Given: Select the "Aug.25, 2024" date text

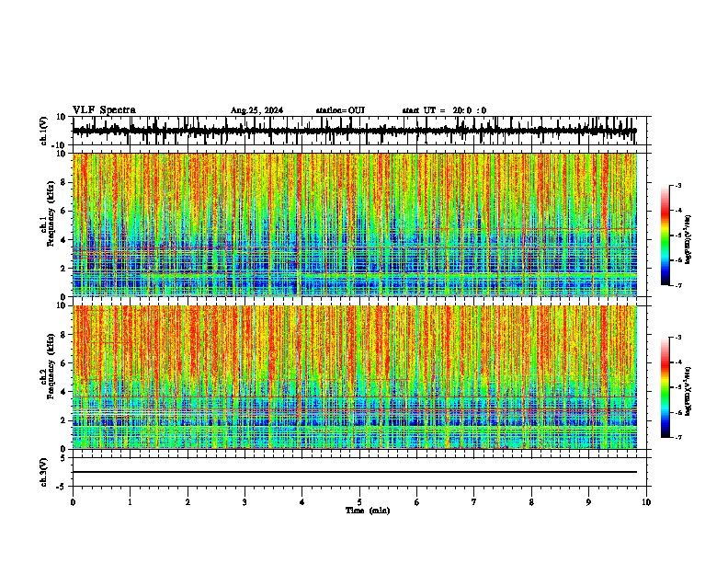Looking at the screenshot, I should pyautogui.click(x=256, y=110).
